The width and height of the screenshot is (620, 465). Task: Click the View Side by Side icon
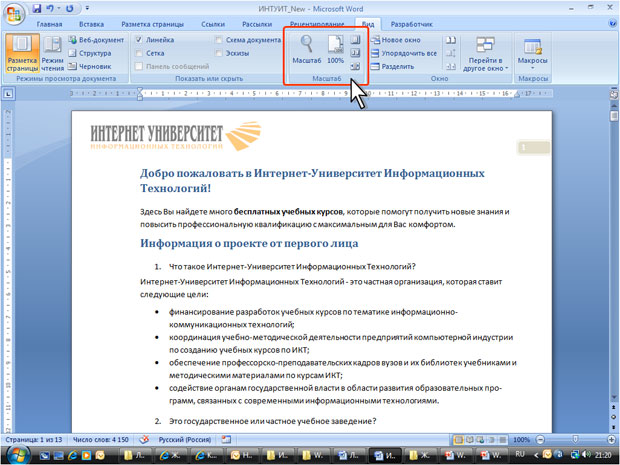tap(450, 40)
